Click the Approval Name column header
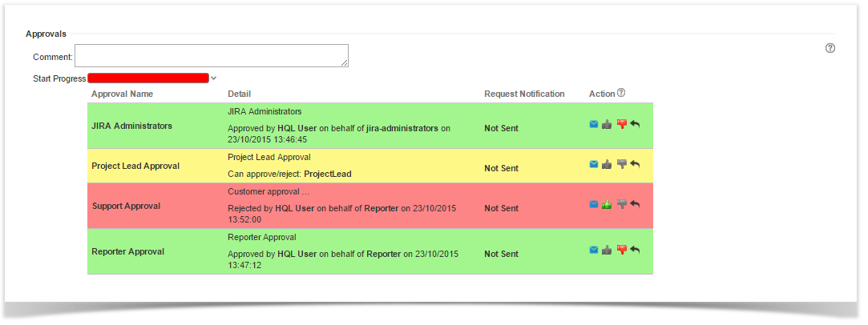Image resolution: width=868 pixels, height=325 pixels. (x=122, y=94)
